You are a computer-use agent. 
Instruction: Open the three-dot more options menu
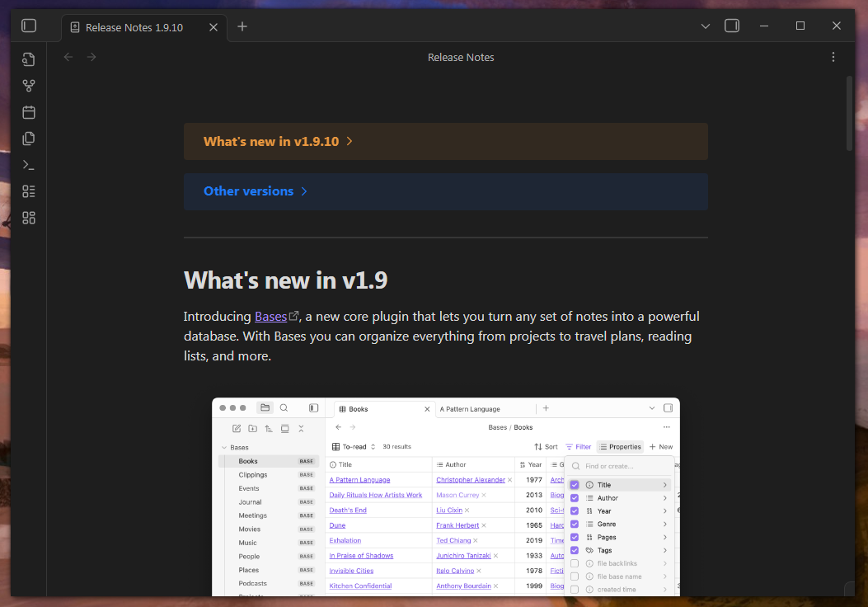[833, 57]
